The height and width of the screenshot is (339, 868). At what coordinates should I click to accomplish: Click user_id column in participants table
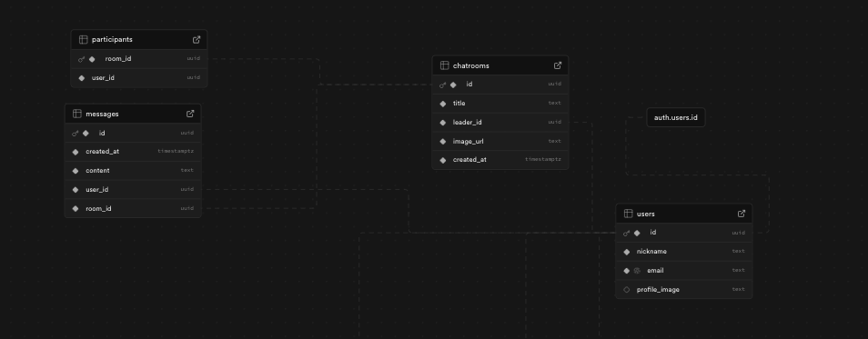[x=104, y=78]
